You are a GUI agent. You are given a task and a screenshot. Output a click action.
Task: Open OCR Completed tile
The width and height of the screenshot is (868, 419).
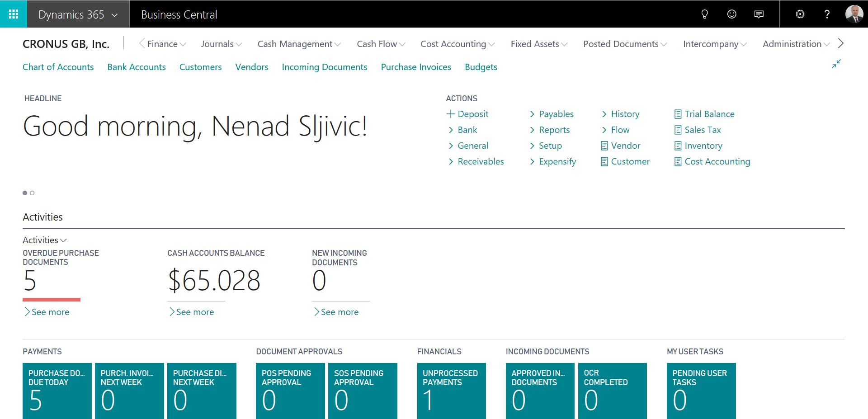(x=613, y=391)
